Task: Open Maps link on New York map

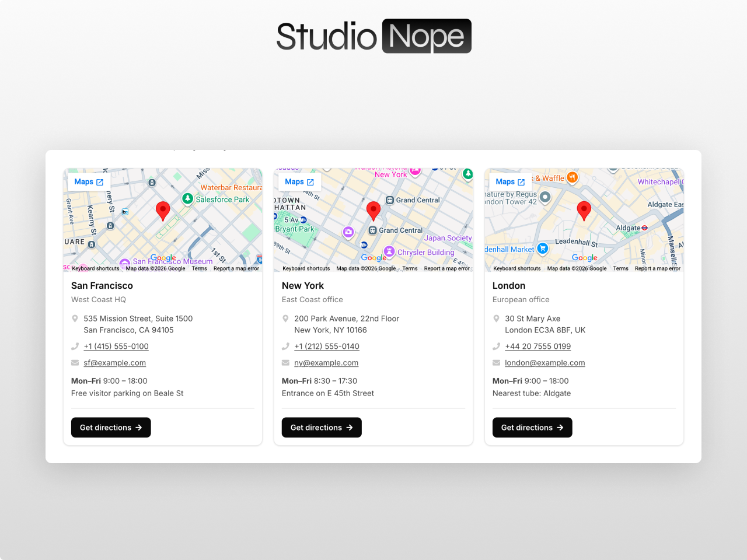Action: [299, 182]
